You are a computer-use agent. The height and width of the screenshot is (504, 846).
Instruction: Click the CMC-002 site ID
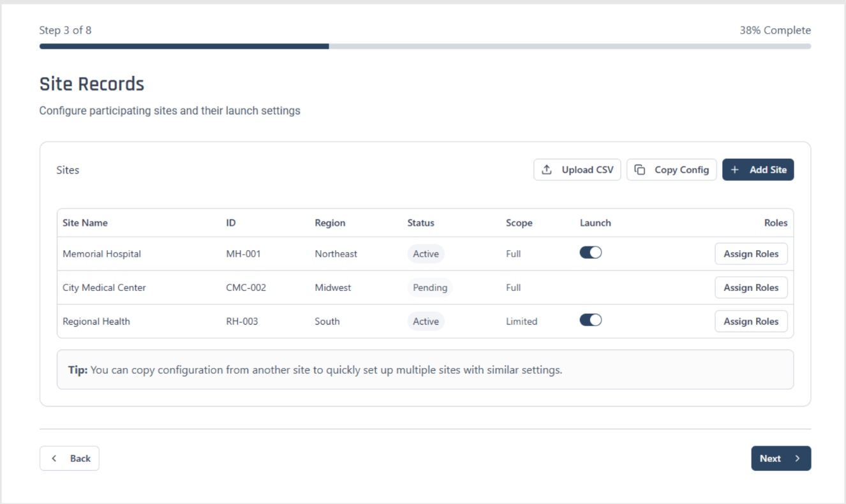click(x=246, y=288)
